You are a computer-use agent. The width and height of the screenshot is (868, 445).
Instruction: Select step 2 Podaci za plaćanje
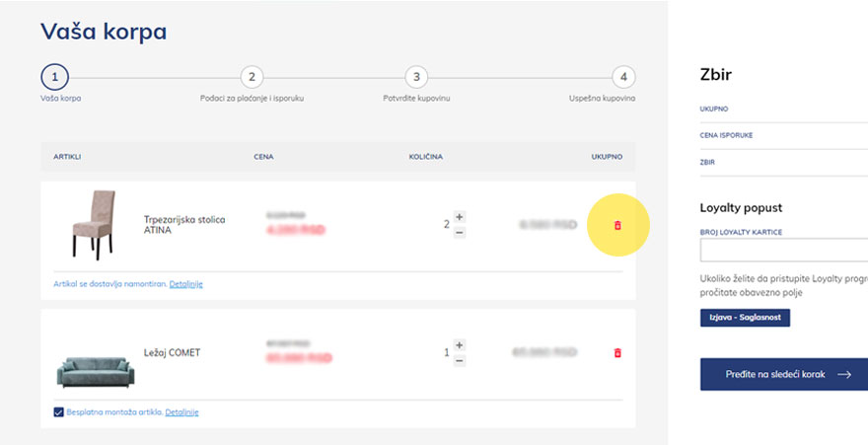click(x=252, y=78)
